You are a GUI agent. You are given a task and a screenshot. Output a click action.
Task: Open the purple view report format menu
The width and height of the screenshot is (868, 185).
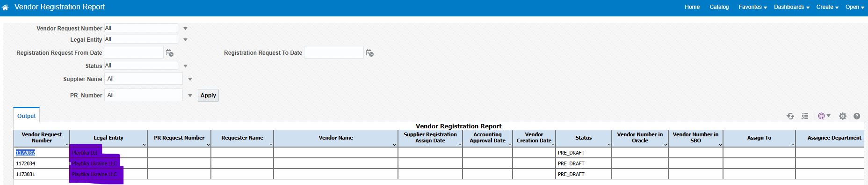[824, 116]
